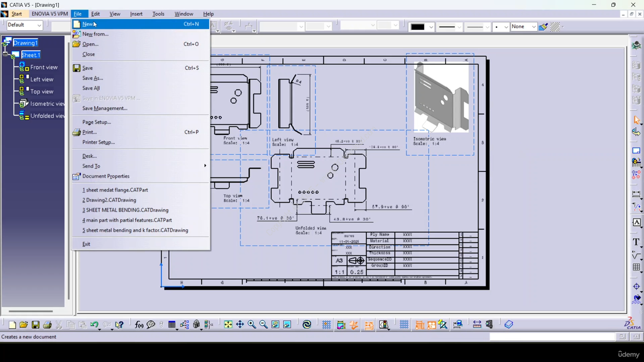644x362 pixels.
Task: Open the Formula f(x) tool
Action: pyautogui.click(x=139, y=325)
